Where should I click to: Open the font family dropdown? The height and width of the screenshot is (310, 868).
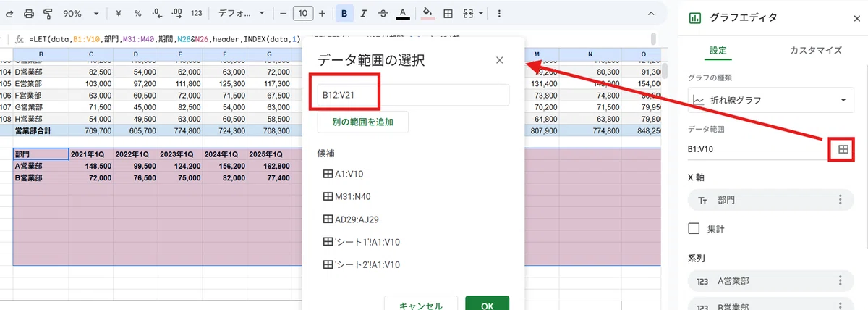tap(241, 13)
